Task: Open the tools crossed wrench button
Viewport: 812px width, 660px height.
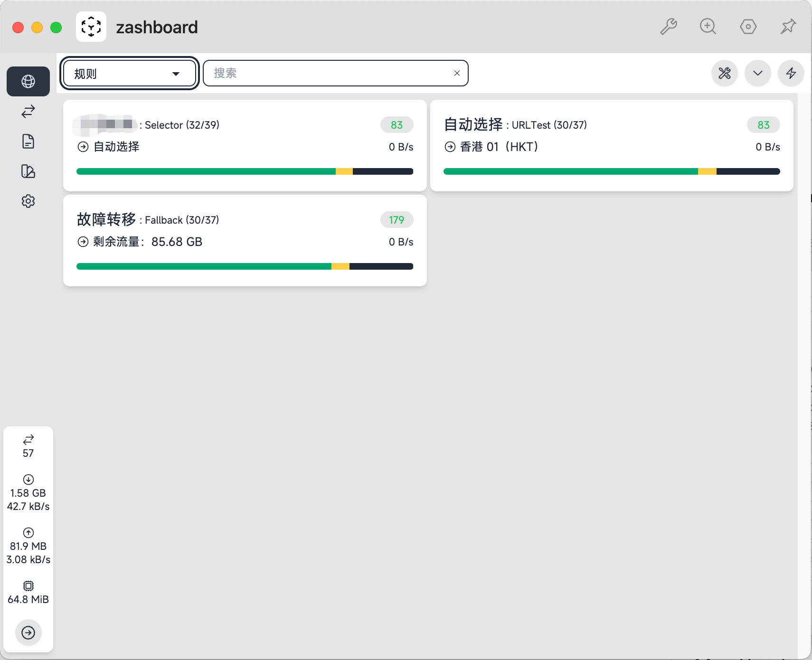Action: coord(725,73)
